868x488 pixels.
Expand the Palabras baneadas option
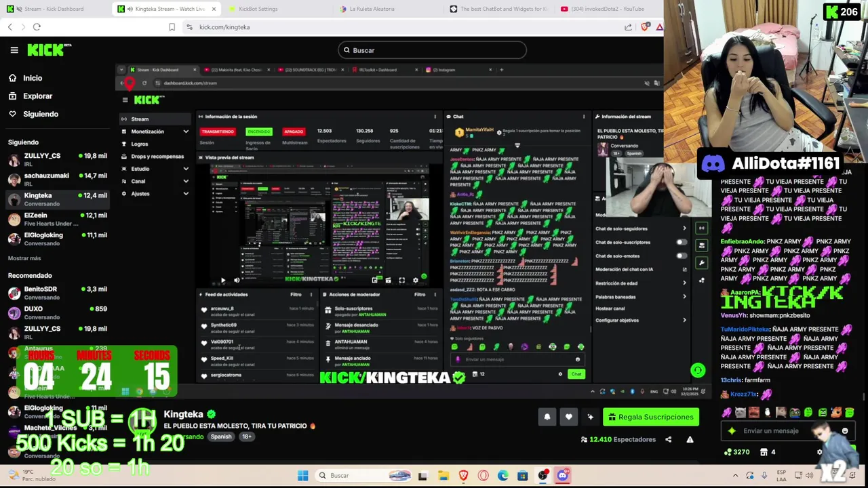[x=684, y=296]
